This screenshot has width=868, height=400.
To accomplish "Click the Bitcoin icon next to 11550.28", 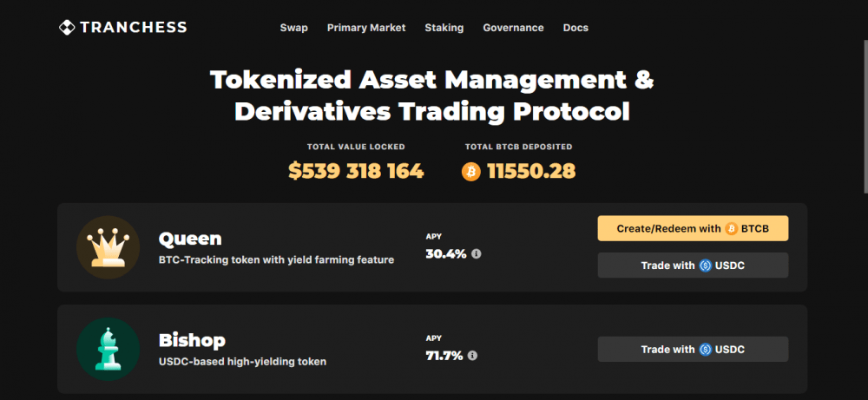I will point(471,172).
